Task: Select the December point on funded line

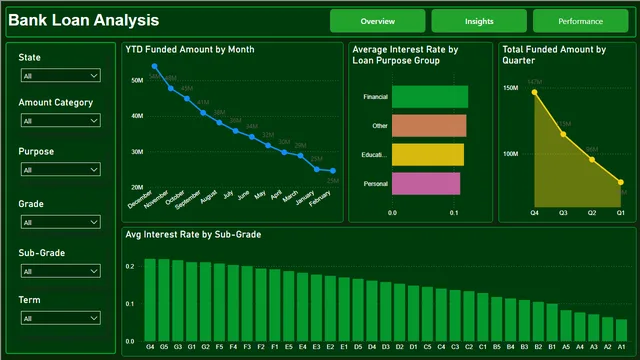Action: point(154,66)
